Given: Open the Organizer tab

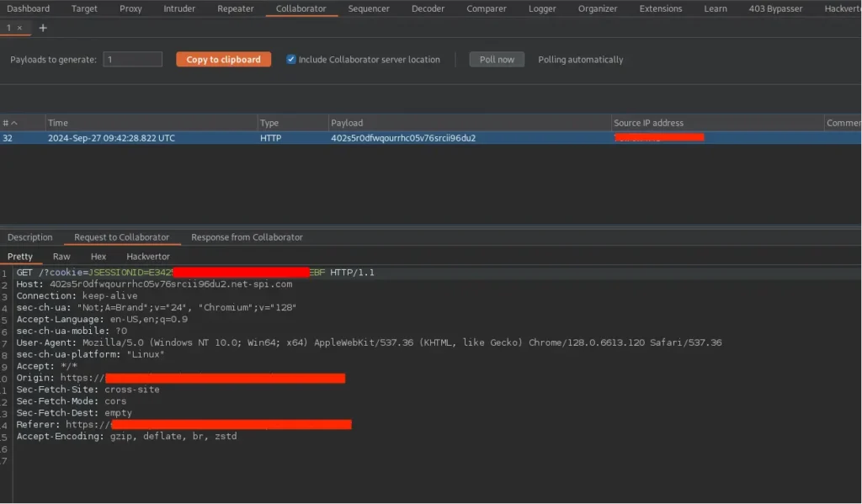Looking at the screenshot, I should point(598,8).
